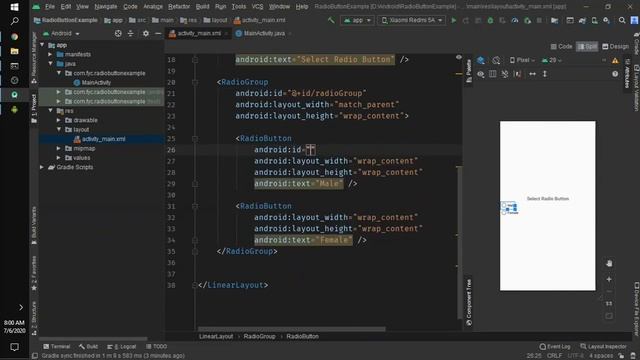Switch to Split view mode
640x360 pixels.
(587, 47)
